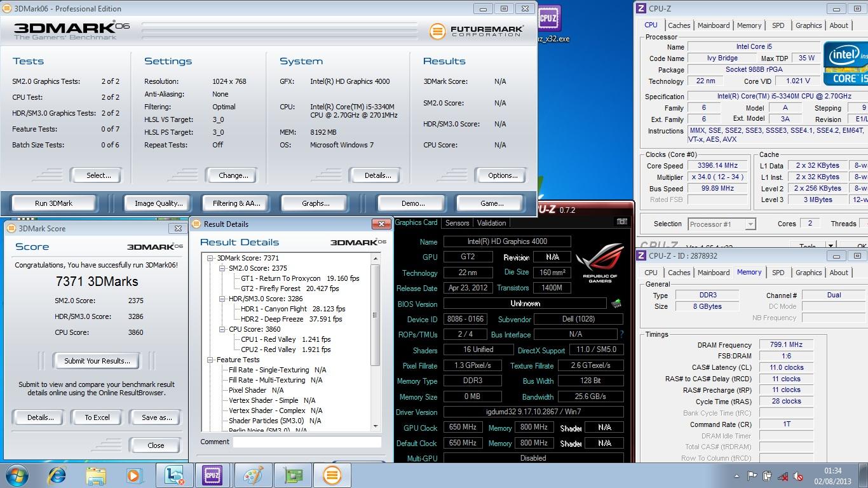Click the Futuremark Corporation logo
The image size is (868, 488).
(477, 30)
